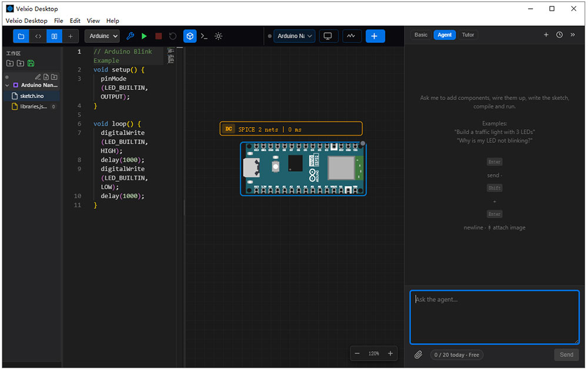The height and width of the screenshot is (370, 588).
Task: Click line 2 void setup() code
Action: click(x=119, y=70)
